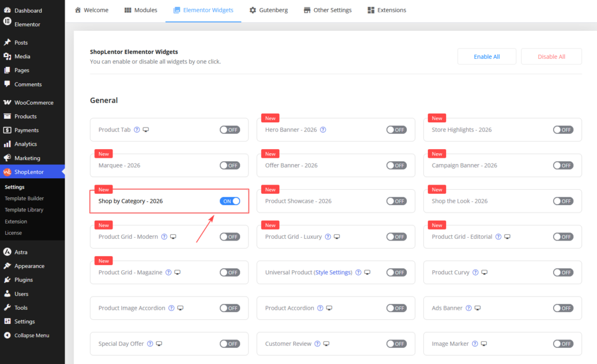The width and height of the screenshot is (597, 364).
Task: Enable Product Curvy widget toggle
Action: 563,273
